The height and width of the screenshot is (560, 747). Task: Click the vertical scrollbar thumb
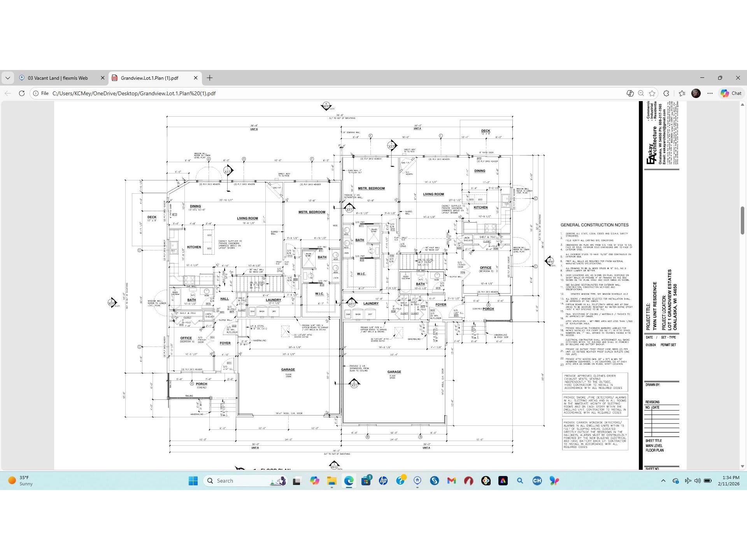[x=742, y=220]
